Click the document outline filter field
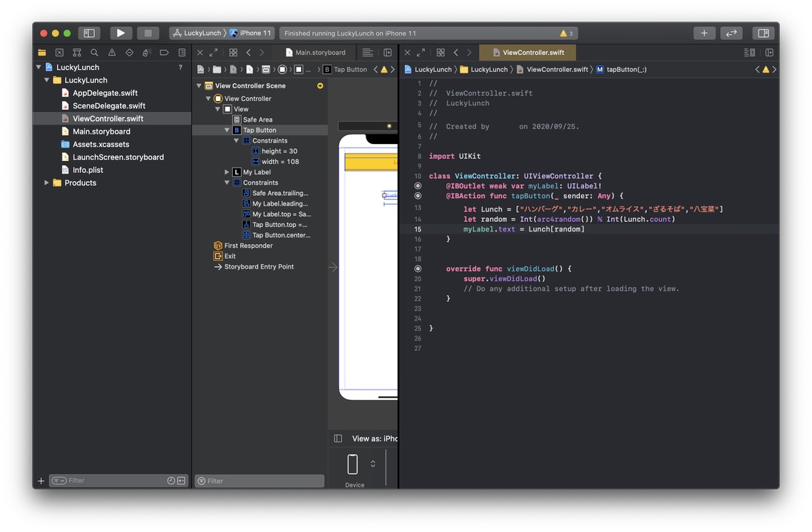The width and height of the screenshot is (812, 532). pos(260,481)
